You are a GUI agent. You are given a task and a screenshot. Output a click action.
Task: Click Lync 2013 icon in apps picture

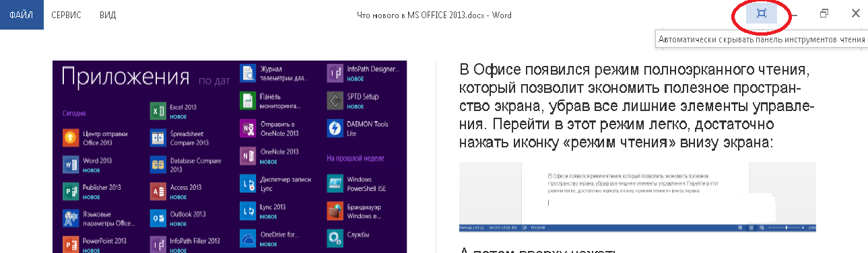tap(248, 211)
